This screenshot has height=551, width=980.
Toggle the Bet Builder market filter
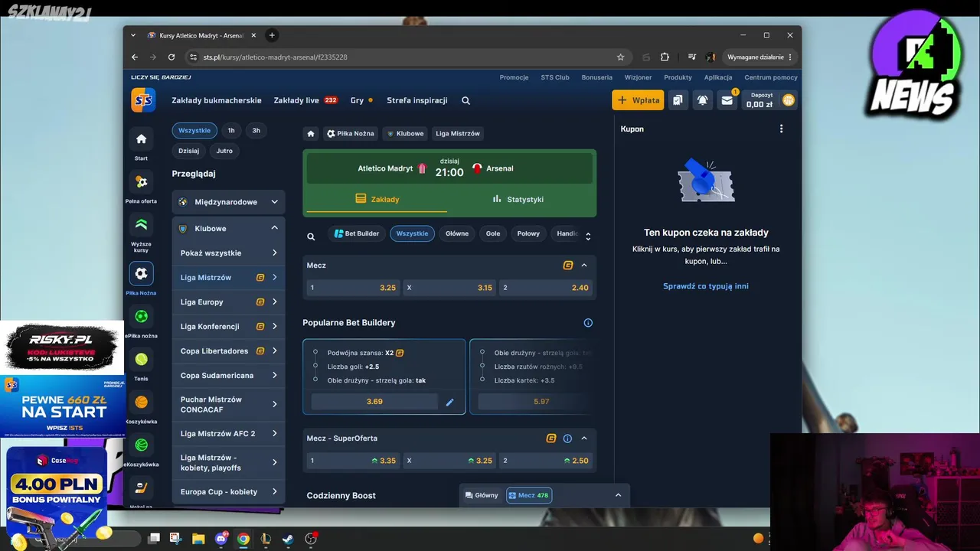[357, 233]
